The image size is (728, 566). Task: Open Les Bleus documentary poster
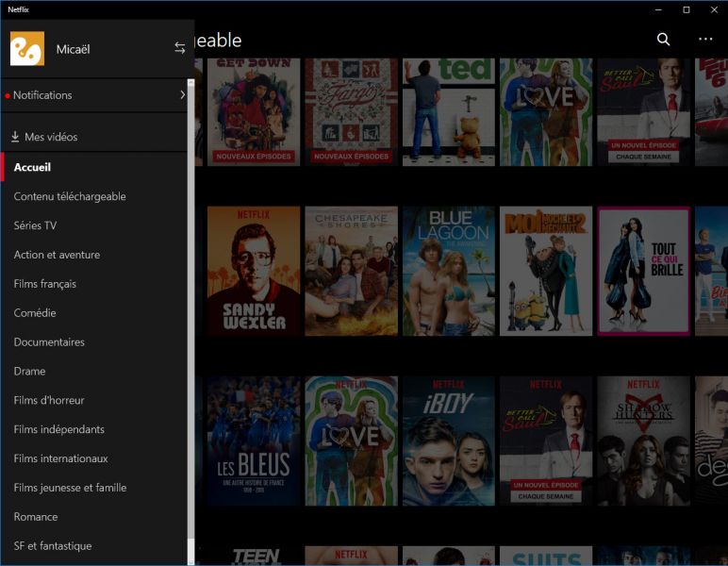[x=254, y=441]
